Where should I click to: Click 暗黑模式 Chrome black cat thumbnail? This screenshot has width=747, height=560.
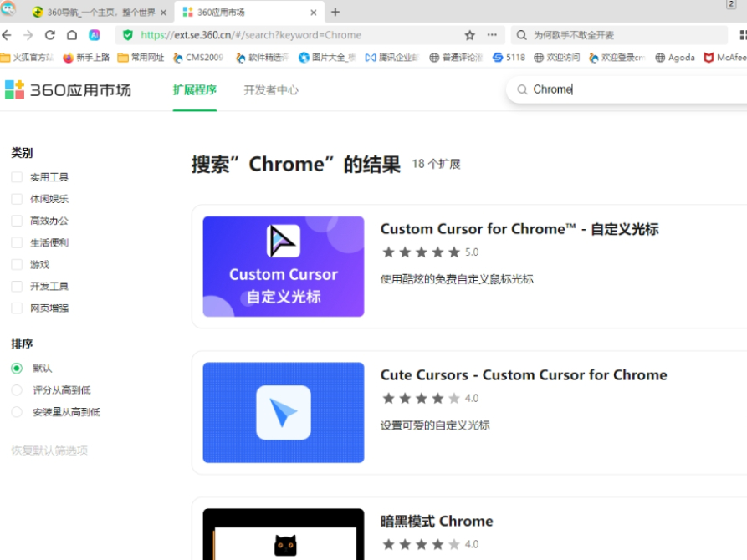pyautogui.click(x=284, y=534)
